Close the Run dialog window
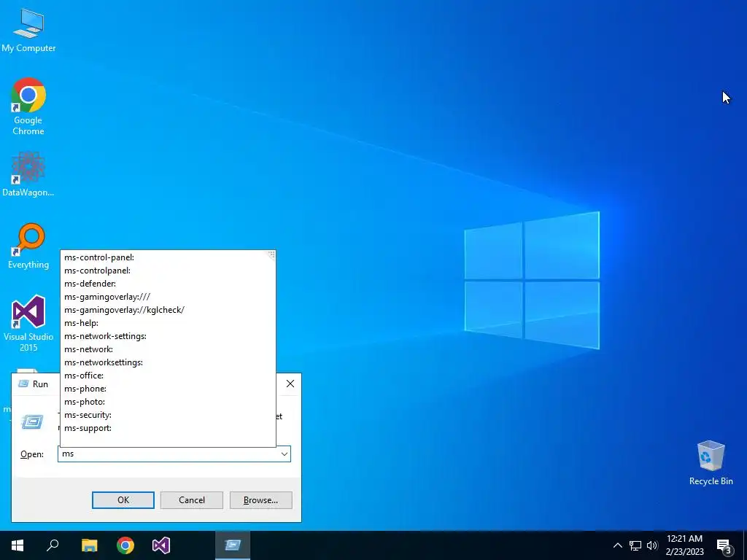 290,384
